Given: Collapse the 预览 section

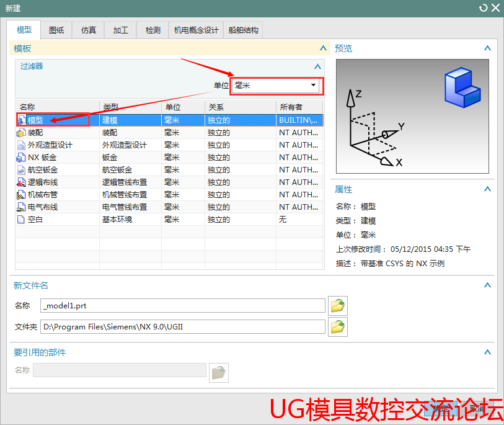Looking at the screenshot, I should pyautogui.click(x=487, y=48).
